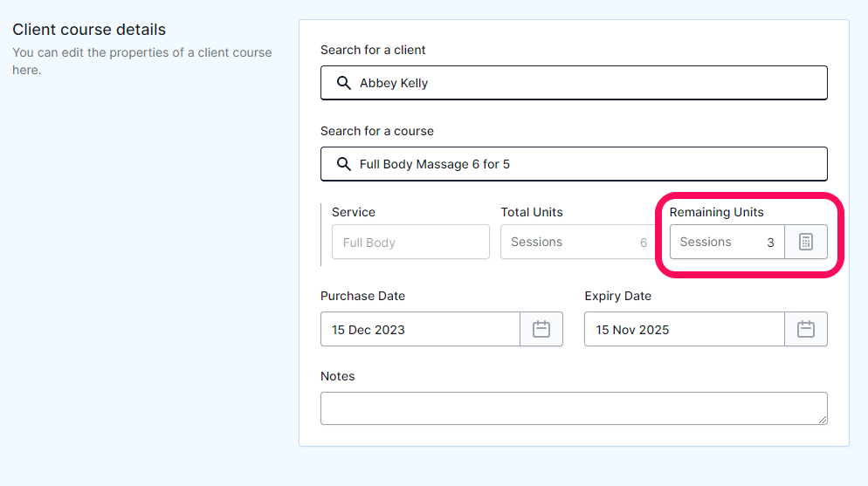Grab the Notes textarea resize handle

coord(823,420)
